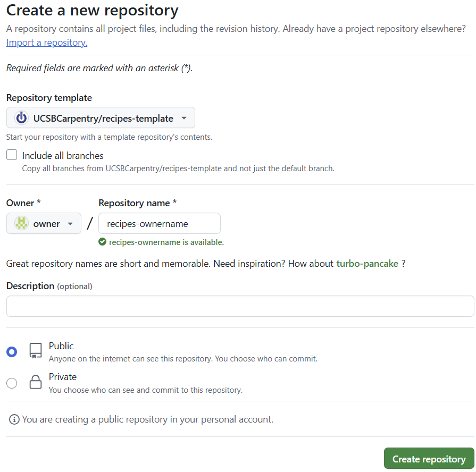476x472 pixels.
Task: Click inside the Repository name field
Action: pyautogui.click(x=159, y=223)
